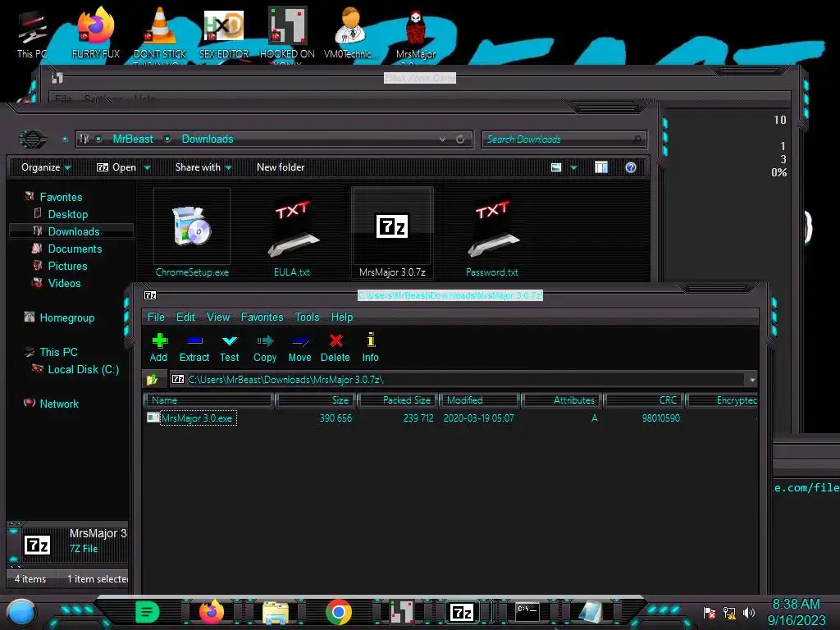Image resolution: width=840 pixels, height=630 pixels.
Task: Expand the 7-Zip address path dropdown
Action: coord(752,380)
